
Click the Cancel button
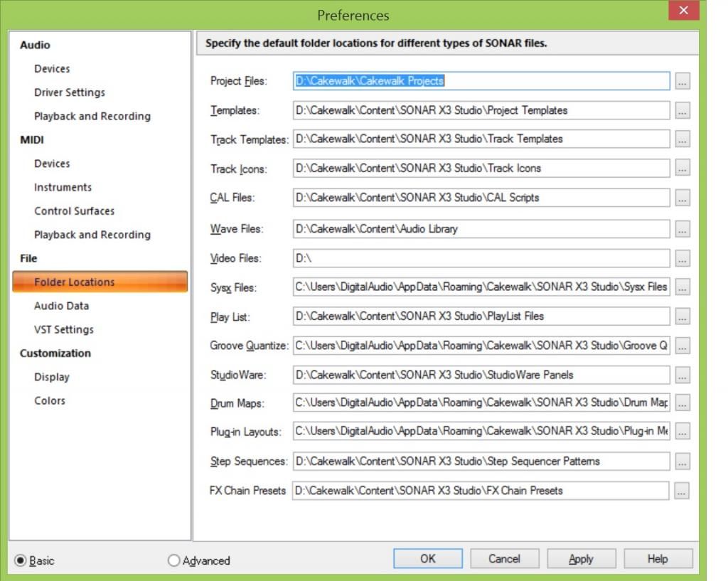pos(504,559)
